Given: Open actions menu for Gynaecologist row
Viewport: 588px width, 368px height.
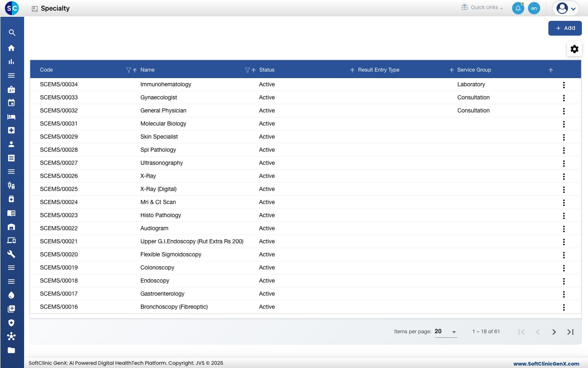Looking at the screenshot, I should pyautogui.click(x=564, y=98).
